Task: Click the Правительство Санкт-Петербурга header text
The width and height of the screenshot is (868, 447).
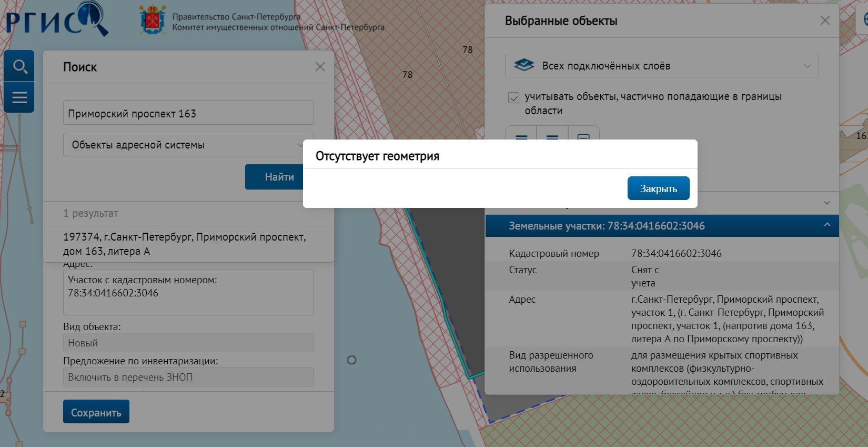Action: 237,16
